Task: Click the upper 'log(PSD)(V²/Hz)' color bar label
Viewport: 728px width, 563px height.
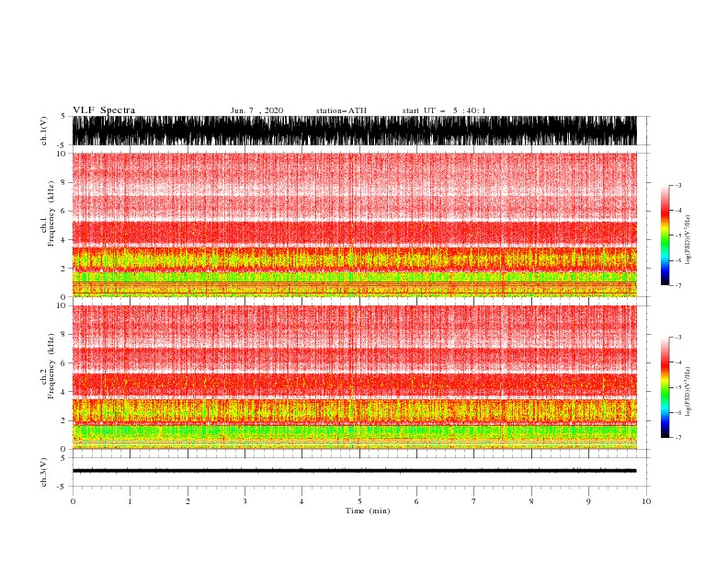Action: tap(688, 240)
